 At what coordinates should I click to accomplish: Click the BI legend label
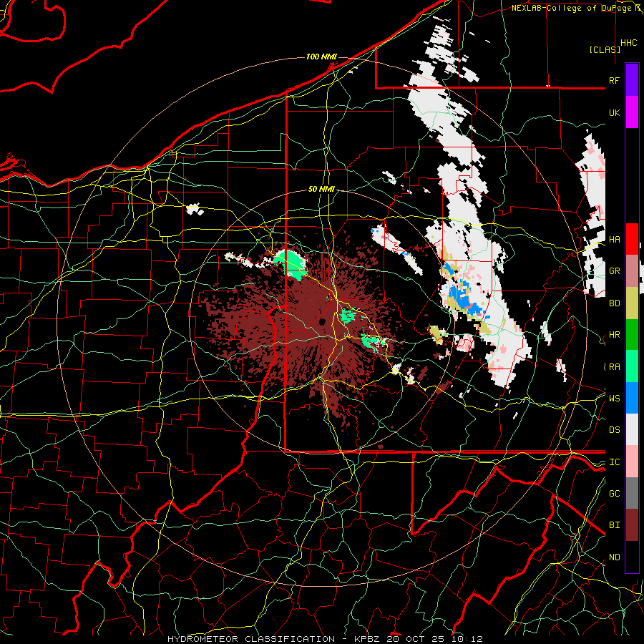(614, 525)
